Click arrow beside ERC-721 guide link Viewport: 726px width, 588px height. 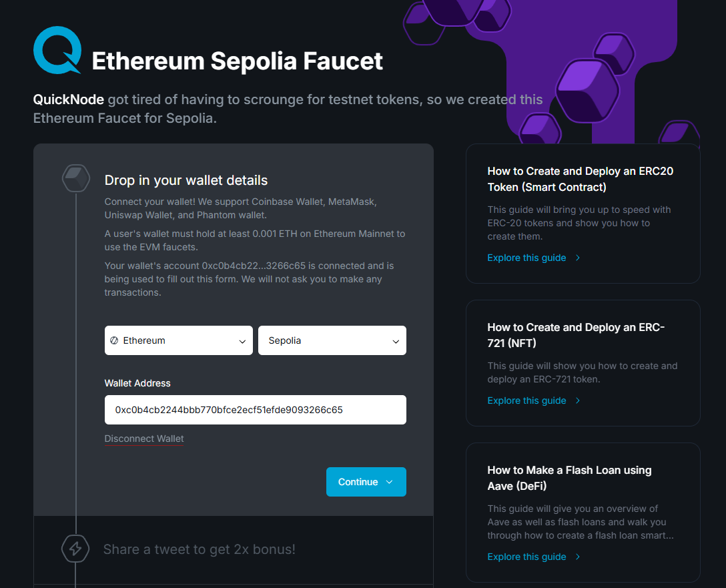point(578,400)
